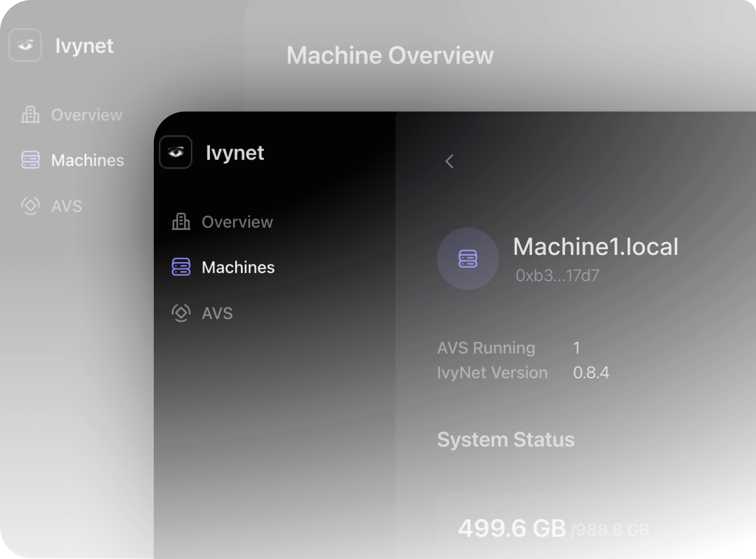Image resolution: width=756 pixels, height=559 pixels.
Task: Open Overview in the front sidebar
Action: click(x=222, y=222)
